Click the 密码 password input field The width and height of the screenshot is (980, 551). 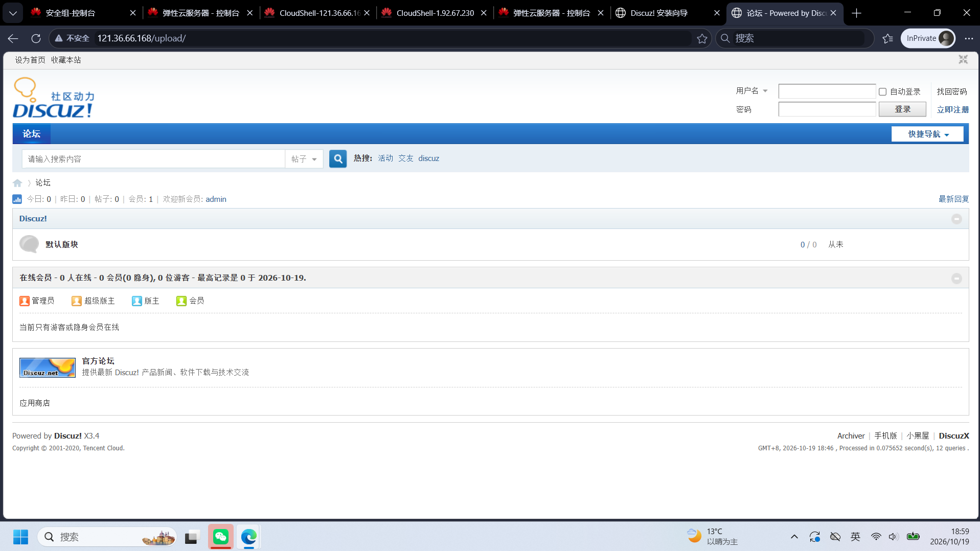pyautogui.click(x=827, y=109)
